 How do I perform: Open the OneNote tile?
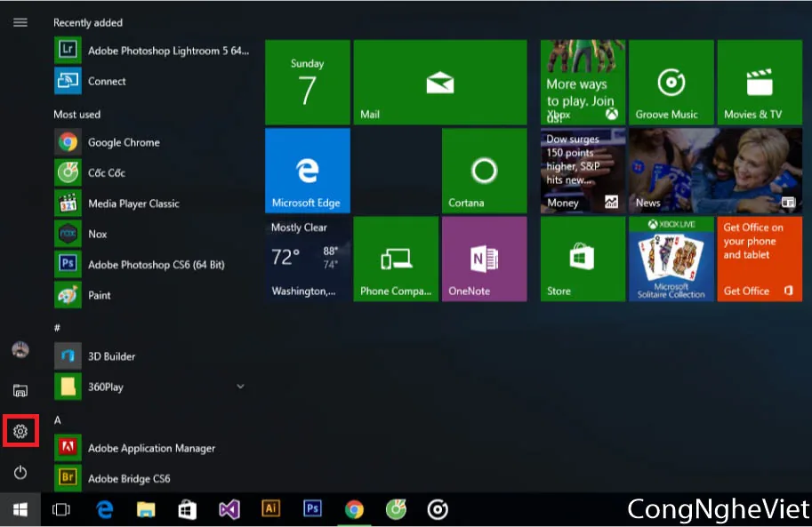tap(484, 259)
